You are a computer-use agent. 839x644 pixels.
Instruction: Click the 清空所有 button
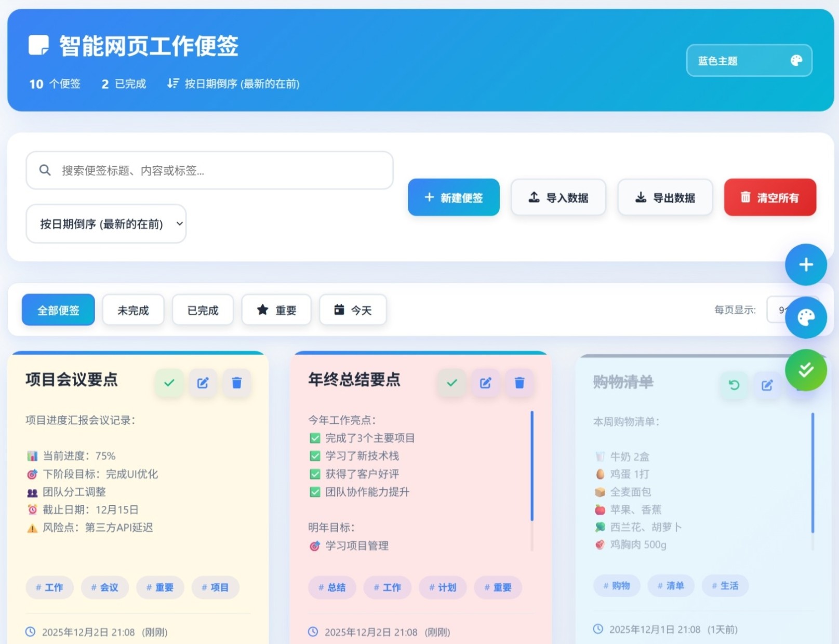[770, 197]
